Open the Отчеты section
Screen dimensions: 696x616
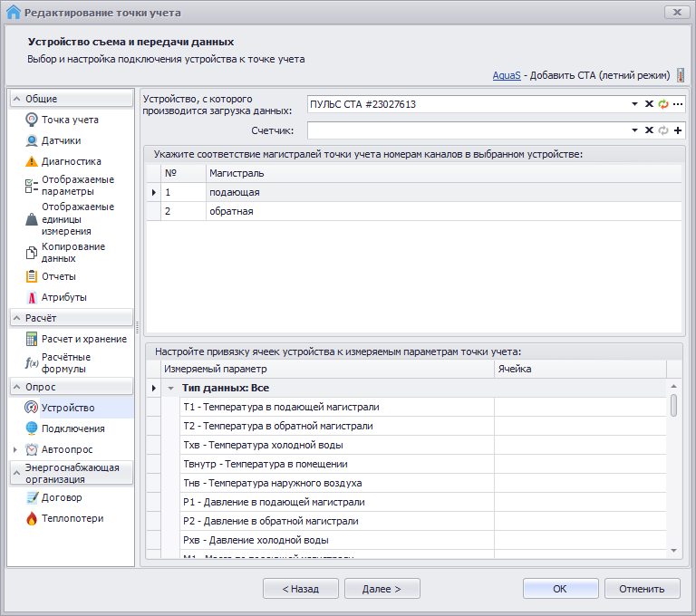59,276
